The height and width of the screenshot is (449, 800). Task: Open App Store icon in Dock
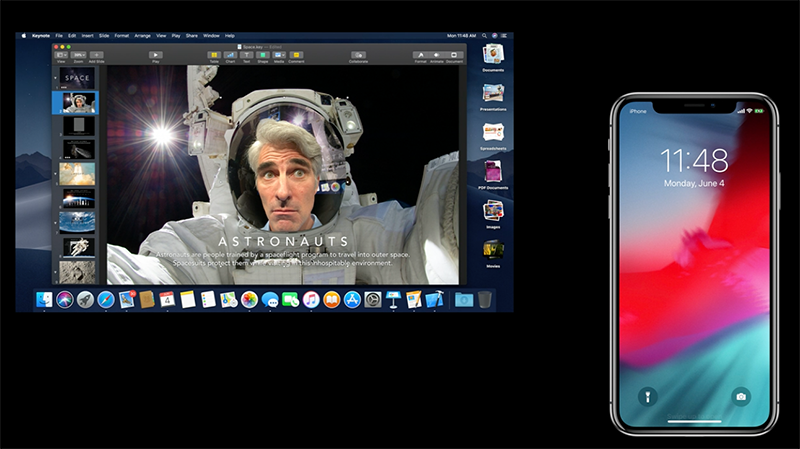(x=352, y=300)
